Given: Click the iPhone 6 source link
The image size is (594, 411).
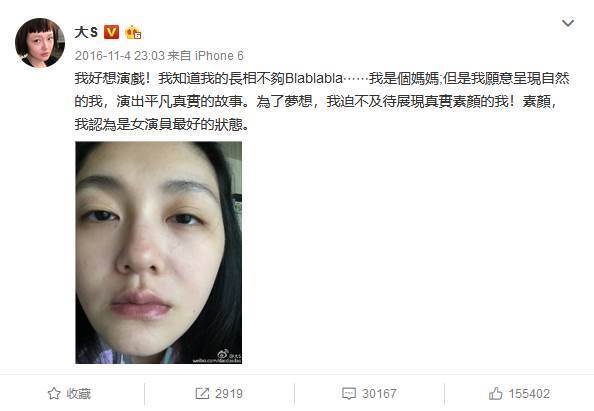Looking at the screenshot, I should [219, 56].
